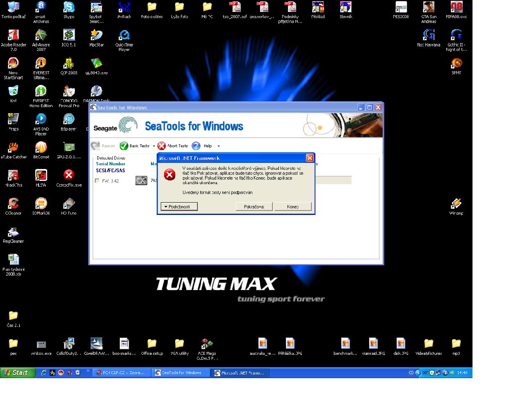Click the Abort Tests red X icon
The image size is (525, 420).
(x=162, y=146)
